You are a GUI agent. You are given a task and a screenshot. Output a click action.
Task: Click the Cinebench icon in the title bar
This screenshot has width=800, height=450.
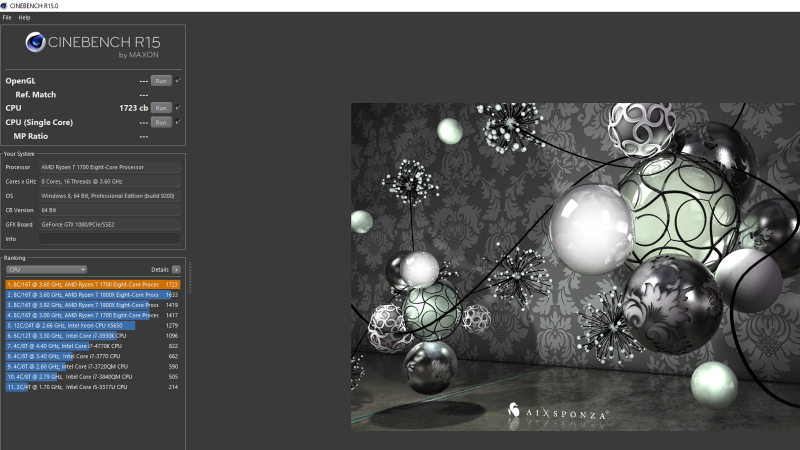(5, 5)
